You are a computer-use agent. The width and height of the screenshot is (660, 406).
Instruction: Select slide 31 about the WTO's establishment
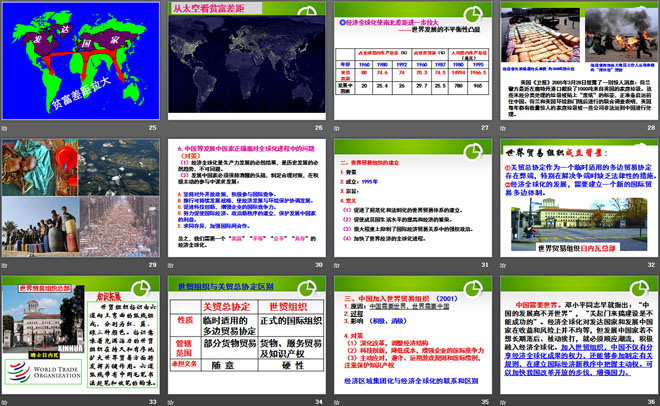[413, 198]
